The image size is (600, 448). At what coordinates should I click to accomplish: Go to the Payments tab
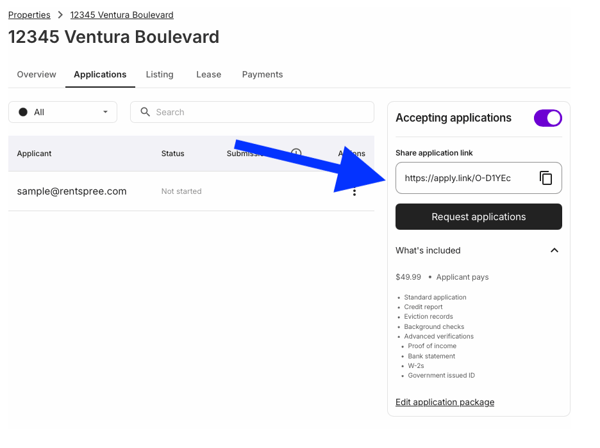coord(262,74)
